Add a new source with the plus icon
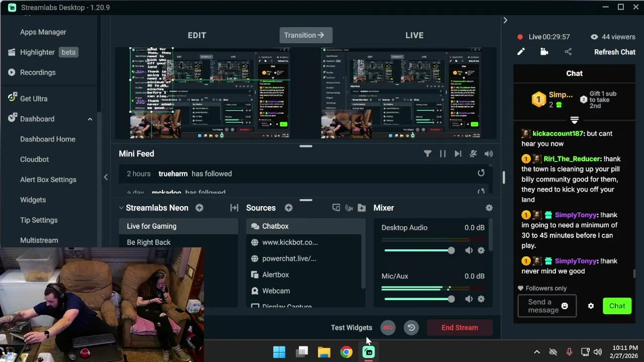 point(288,208)
